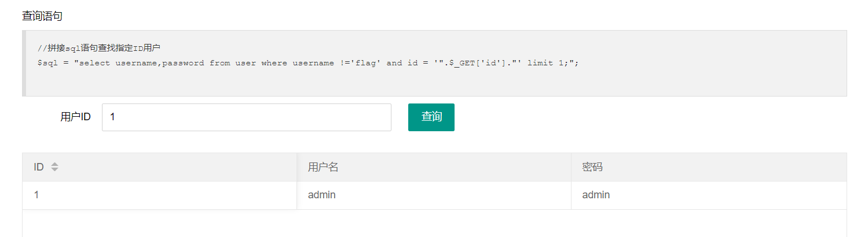868x237 pixels.
Task: Click the 查询语句 heading
Action: coord(42,16)
